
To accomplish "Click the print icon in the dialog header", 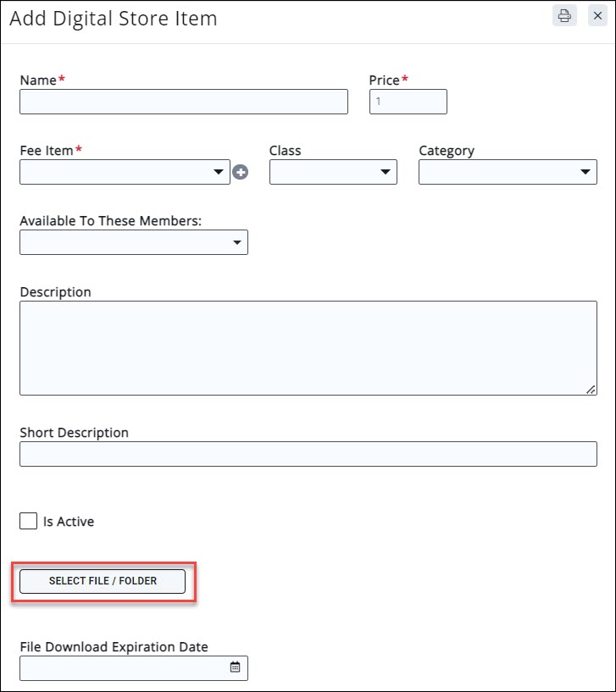I will click(563, 15).
